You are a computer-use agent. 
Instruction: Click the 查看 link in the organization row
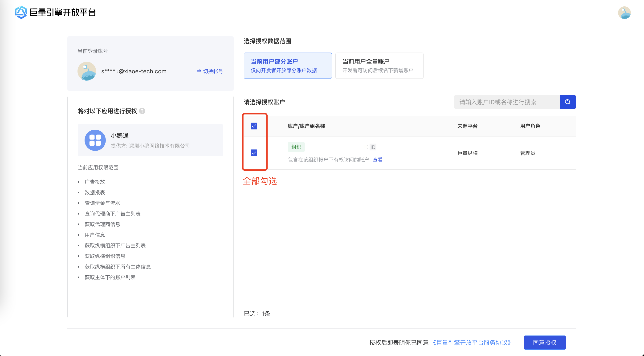(378, 160)
